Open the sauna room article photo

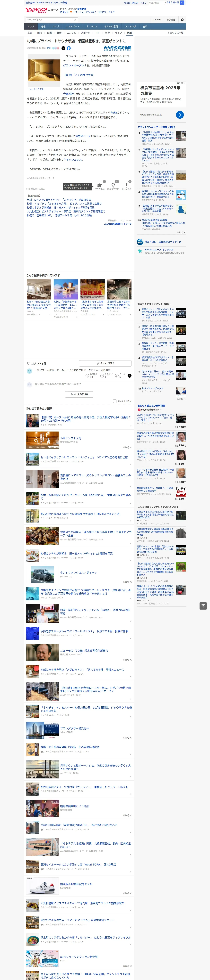(44, 70)
